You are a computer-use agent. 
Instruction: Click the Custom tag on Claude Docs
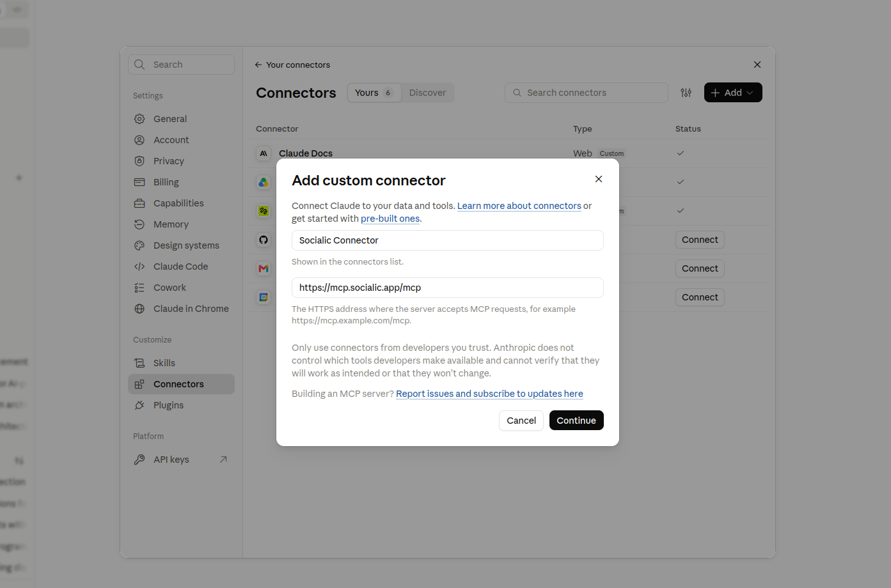point(611,153)
